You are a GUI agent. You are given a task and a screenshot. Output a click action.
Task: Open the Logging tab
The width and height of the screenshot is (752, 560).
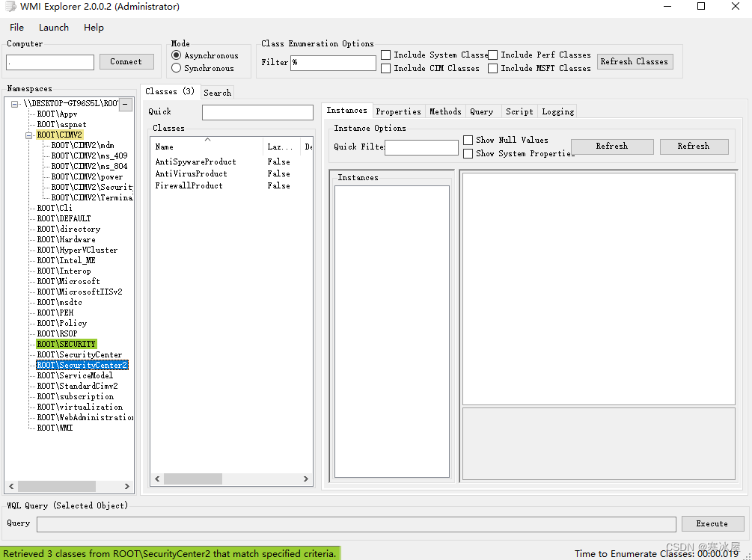click(557, 111)
